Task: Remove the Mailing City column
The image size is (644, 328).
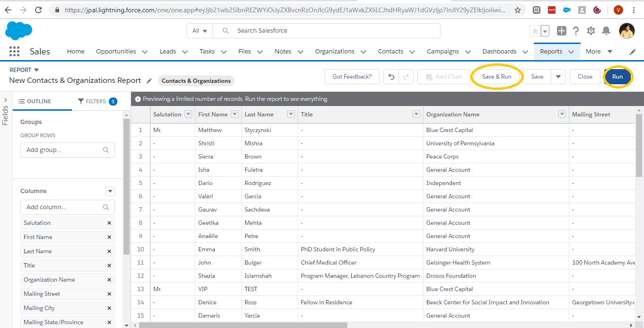Action: 109,308
